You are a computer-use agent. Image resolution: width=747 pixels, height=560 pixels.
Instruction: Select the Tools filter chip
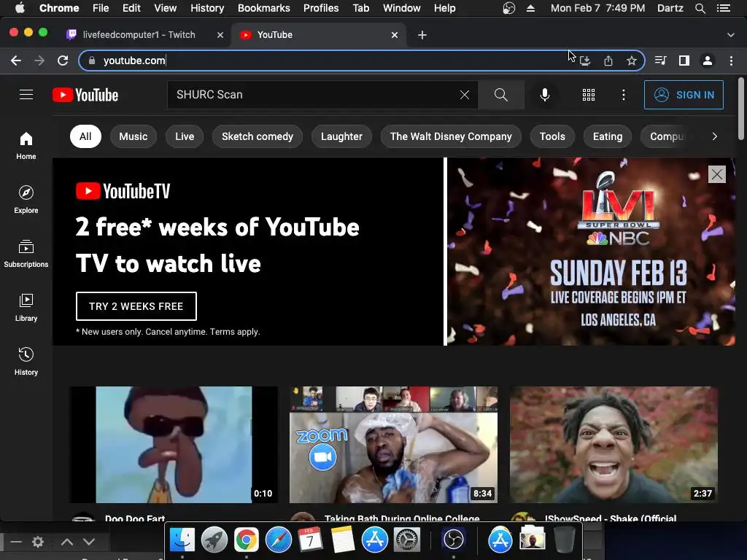tap(552, 136)
